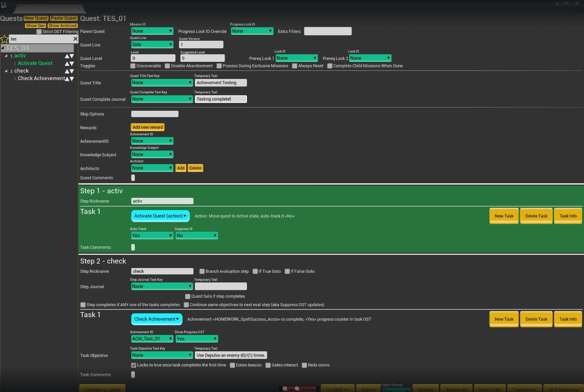Uncheck Locks to true once task completes

point(134,365)
